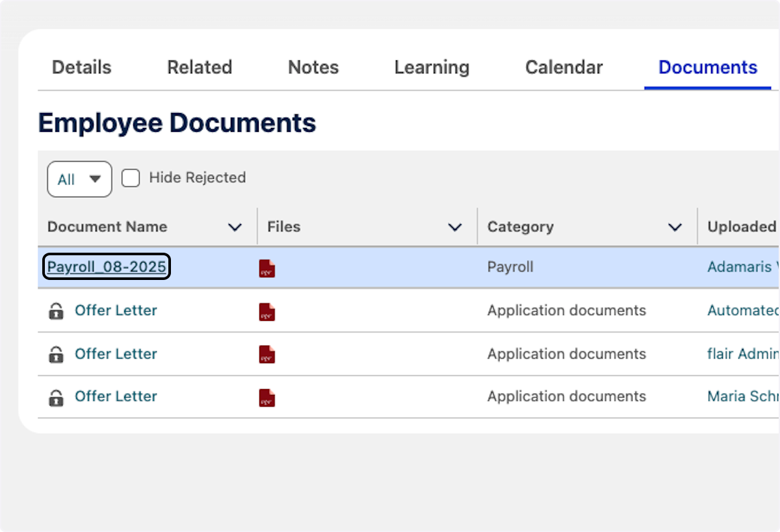The image size is (780, 532).
Task: Click the Adamaris uploader link
Action: pos(741,267)
